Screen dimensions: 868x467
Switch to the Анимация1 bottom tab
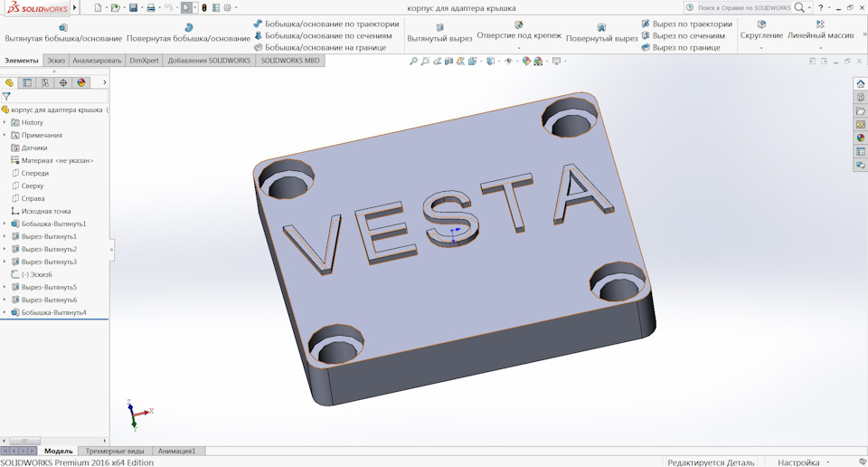pyautogui.click(x=177, y=451)
